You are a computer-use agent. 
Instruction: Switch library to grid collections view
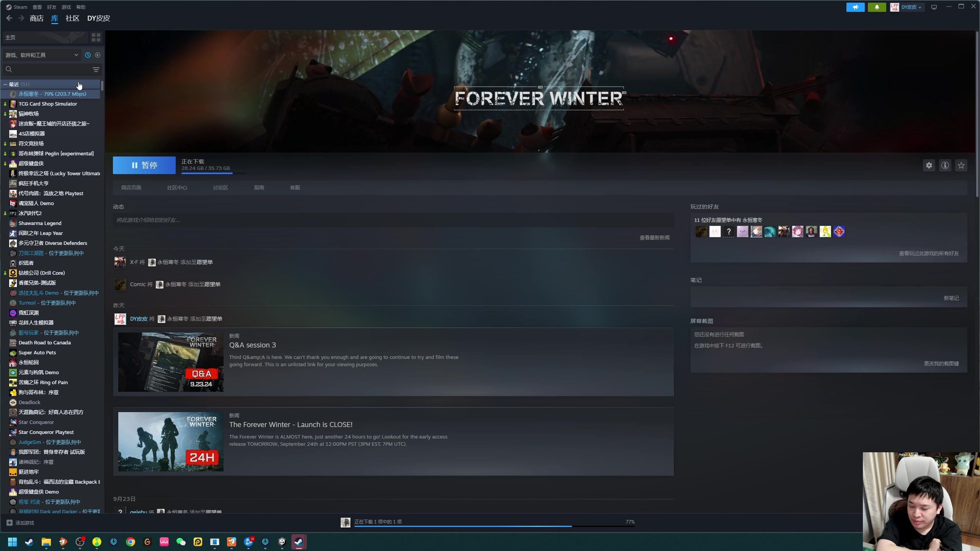tap(96, 37)
